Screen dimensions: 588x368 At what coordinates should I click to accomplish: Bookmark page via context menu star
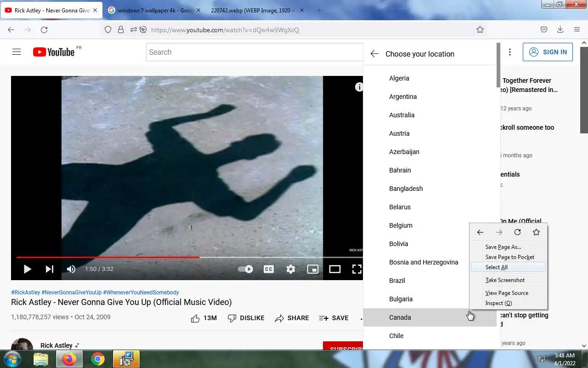(x=536, y=232)
